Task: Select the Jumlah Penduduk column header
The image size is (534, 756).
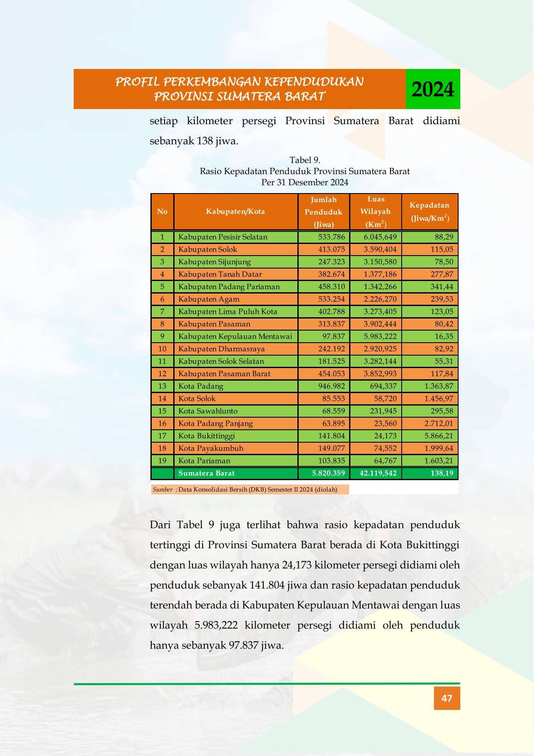Action: [324, 212]
